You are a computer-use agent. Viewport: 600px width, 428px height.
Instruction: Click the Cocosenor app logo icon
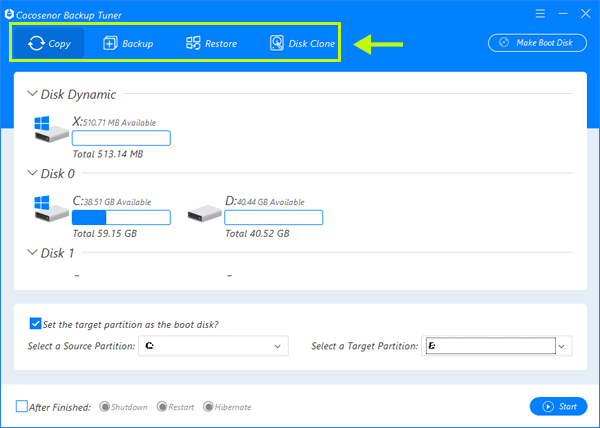(9, 14)
